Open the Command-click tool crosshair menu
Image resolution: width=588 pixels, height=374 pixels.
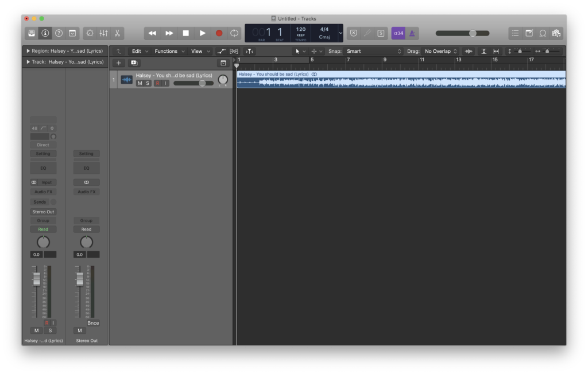pos(317,52)
